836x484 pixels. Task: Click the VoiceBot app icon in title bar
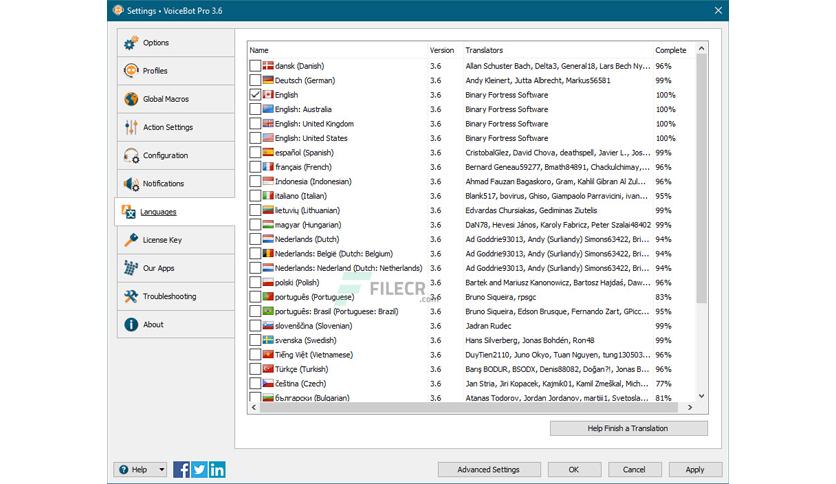coord(118,10)
